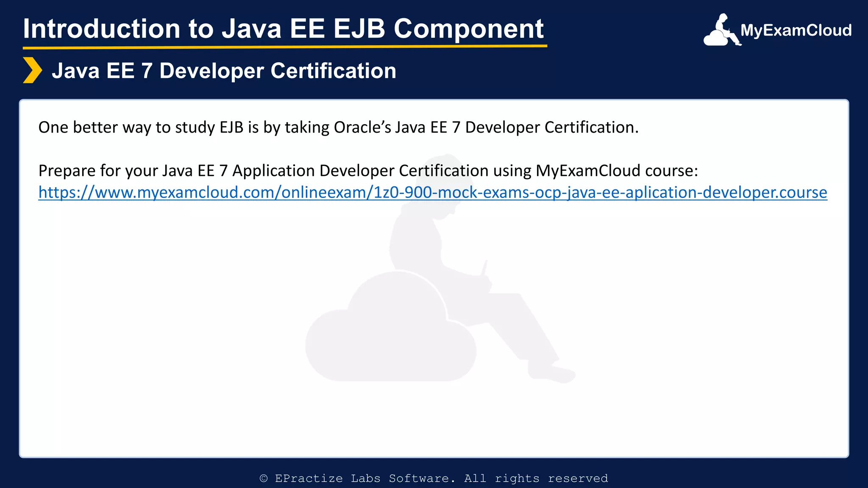Open the myexamcloud.com 1z0-900 course link
The image size is (868, 488).
[x=433, y=192]
